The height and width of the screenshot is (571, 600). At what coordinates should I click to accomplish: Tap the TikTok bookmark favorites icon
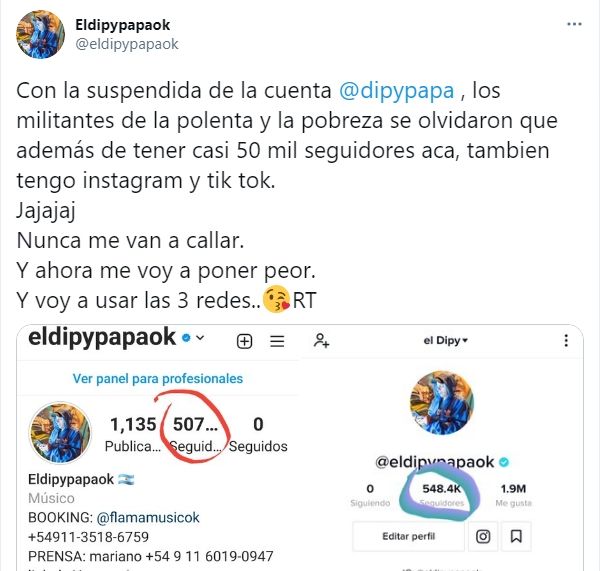point(516,536)
